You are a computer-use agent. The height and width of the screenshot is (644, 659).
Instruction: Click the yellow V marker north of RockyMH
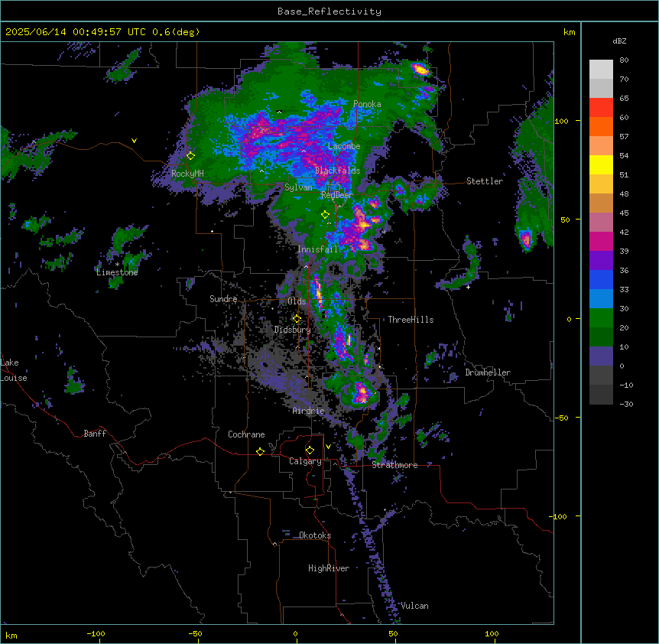[x=134, y=141]
